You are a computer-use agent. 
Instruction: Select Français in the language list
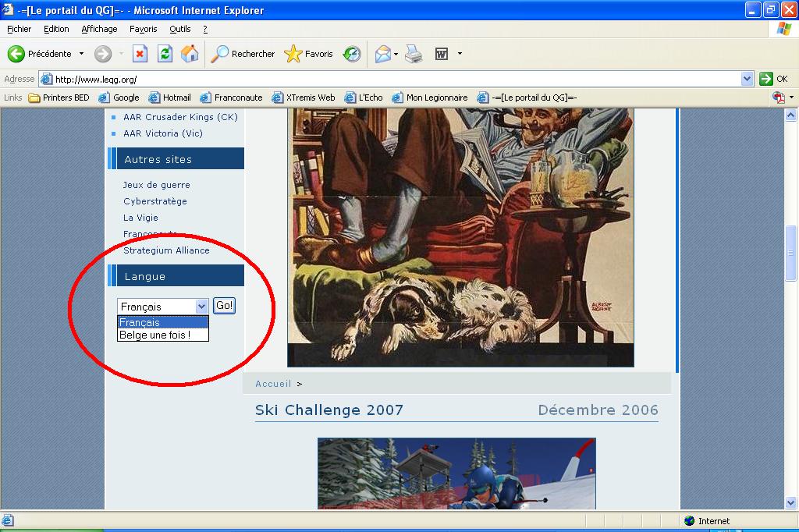coord(163,322)
